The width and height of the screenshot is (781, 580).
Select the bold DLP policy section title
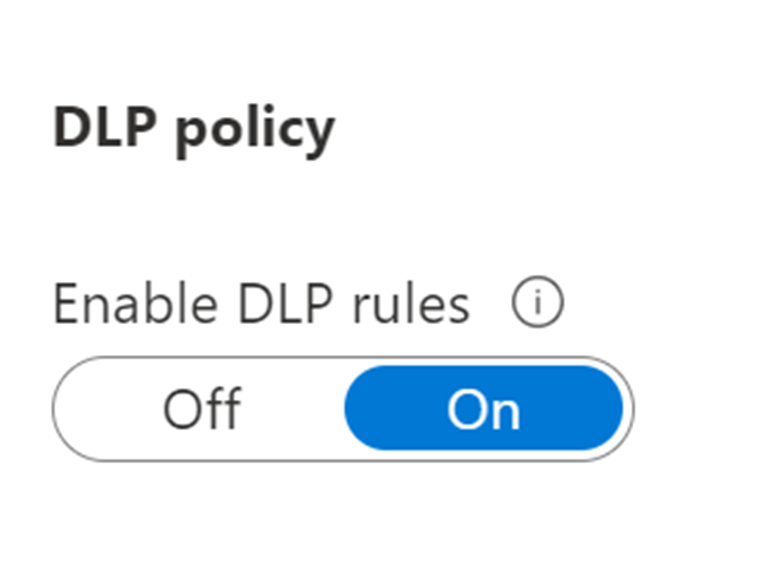click(194, 129)
